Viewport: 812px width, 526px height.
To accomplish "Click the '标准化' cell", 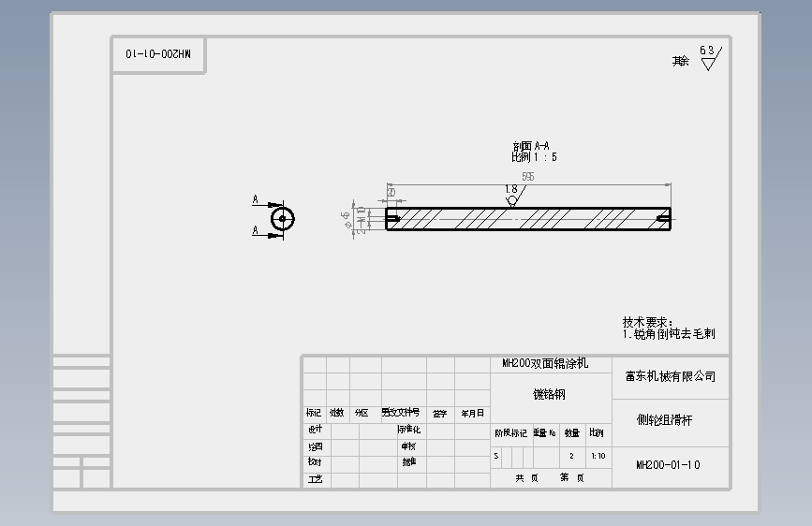I will tap(408, 430).
